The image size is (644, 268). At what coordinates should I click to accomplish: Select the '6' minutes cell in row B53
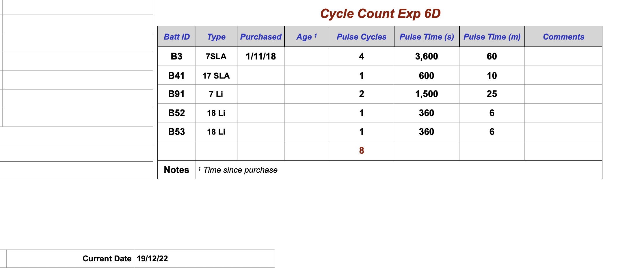coord(492,132)
